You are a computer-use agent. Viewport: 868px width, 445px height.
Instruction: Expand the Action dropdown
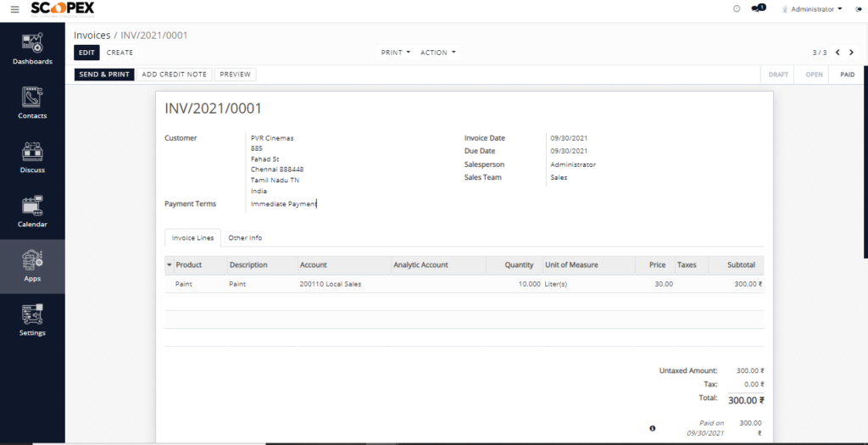point(438,53)
